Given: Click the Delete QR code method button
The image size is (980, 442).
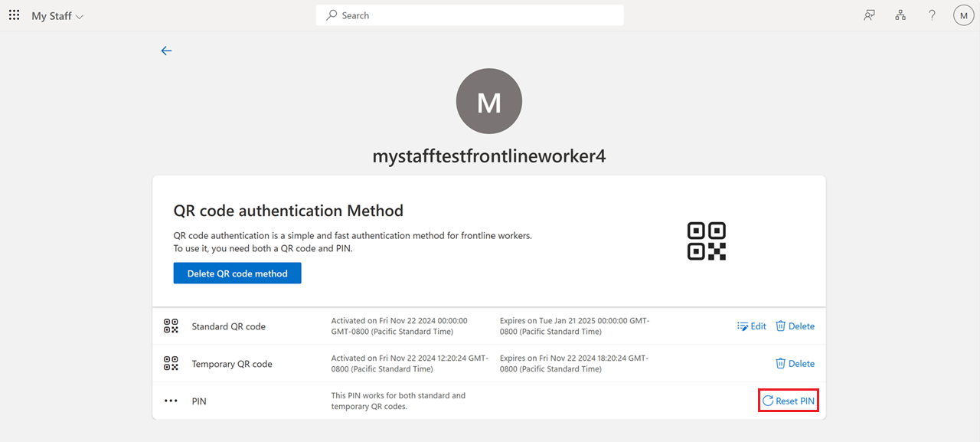Looking at the screenshot, I should (x=237, y=273).
